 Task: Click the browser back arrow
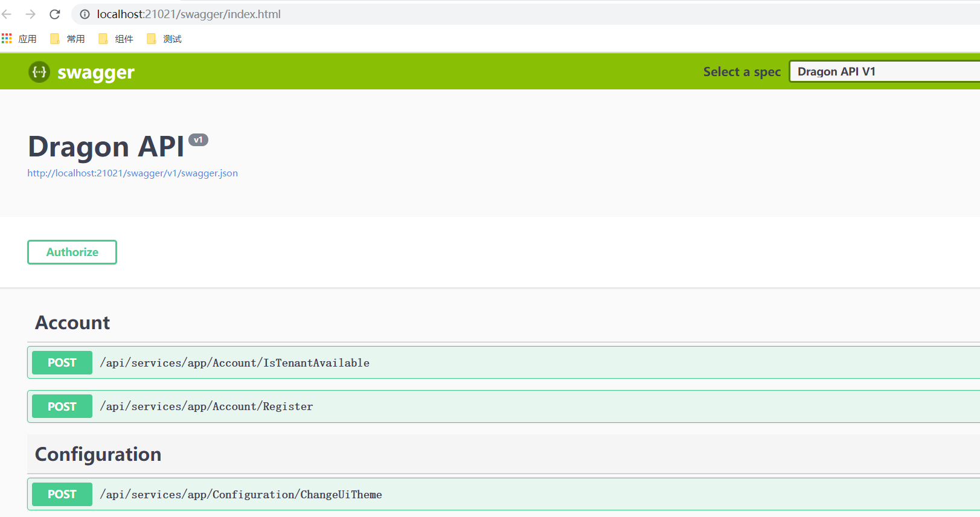pyautogui.click(x=7, y=14)
